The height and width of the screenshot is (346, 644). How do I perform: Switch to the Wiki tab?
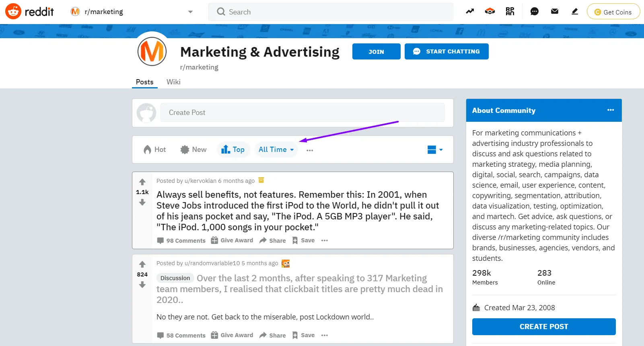point(173,82)
